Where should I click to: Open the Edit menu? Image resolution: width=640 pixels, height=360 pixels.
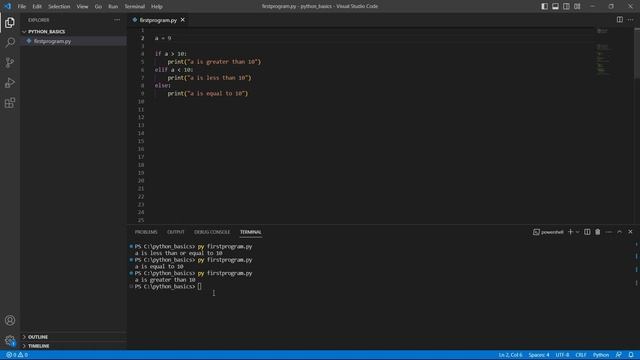[37, 7]
